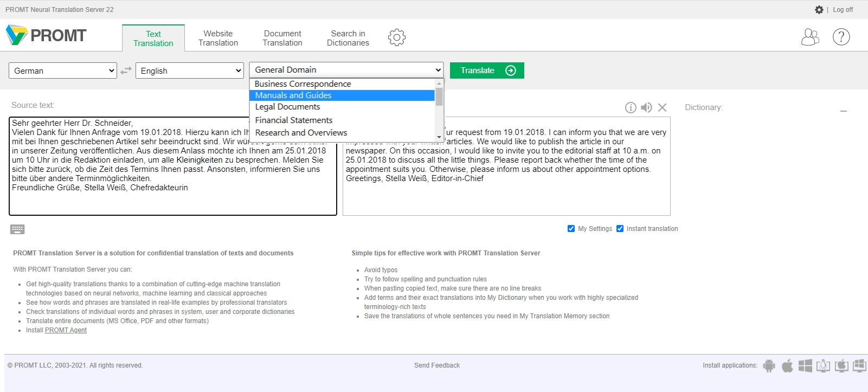The image size is (868, 392).
Task: Open the gear settings icon beside tabs
Action: [397, 37]
